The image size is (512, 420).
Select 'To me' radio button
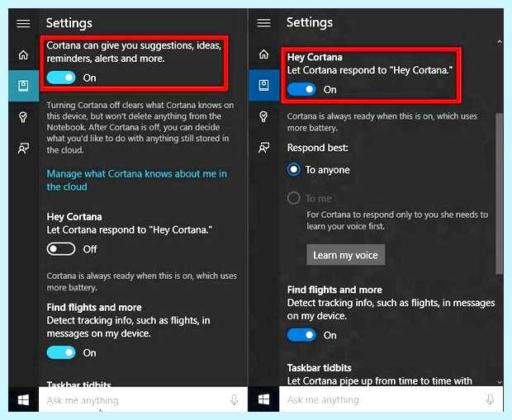click(293, 198)
